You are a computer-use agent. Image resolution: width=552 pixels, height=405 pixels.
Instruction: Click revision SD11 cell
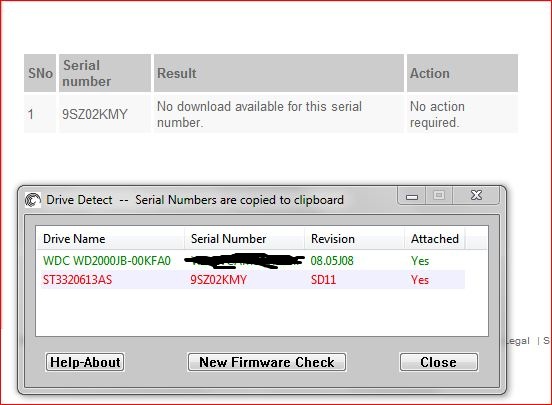tap(324, 280)
